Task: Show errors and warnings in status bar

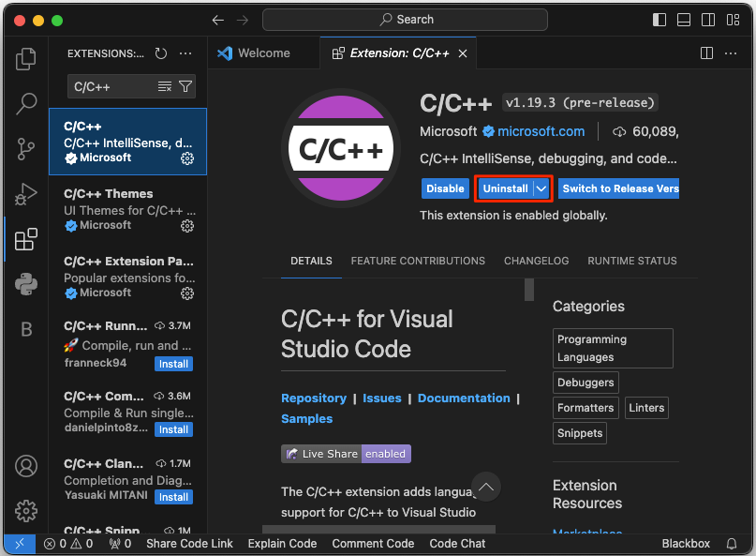Action: (68, 544)
